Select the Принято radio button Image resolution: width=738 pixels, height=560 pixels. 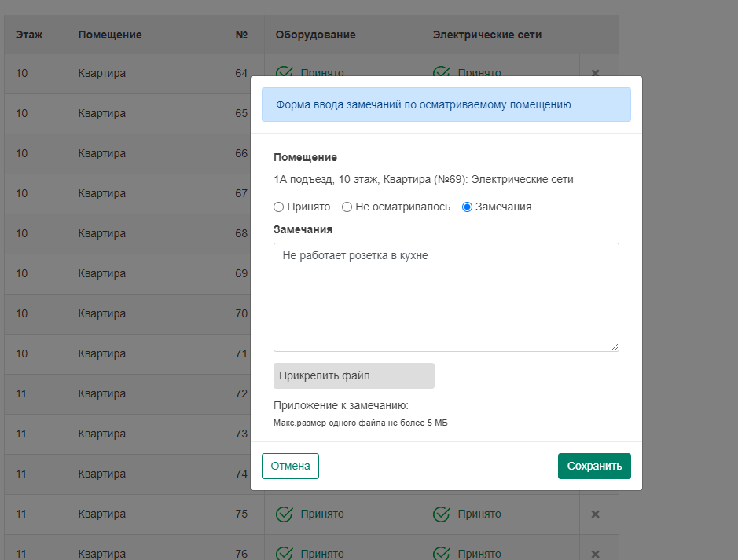[278, 207]
